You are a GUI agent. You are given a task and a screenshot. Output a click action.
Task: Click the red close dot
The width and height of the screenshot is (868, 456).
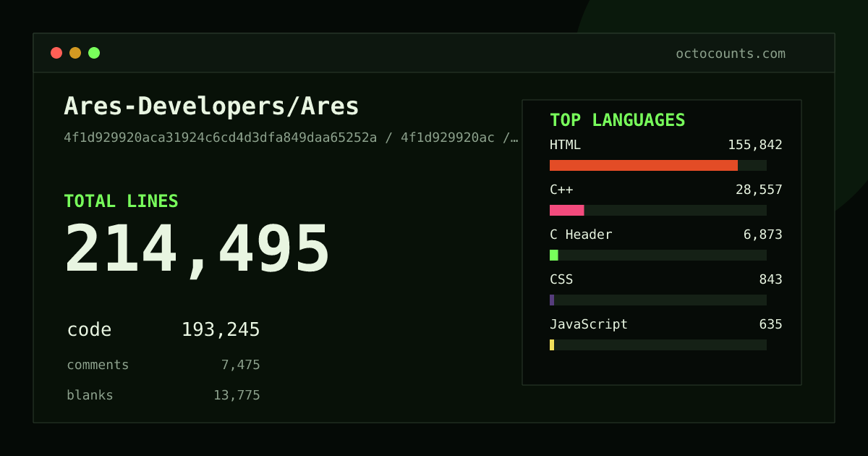(56, 53)
